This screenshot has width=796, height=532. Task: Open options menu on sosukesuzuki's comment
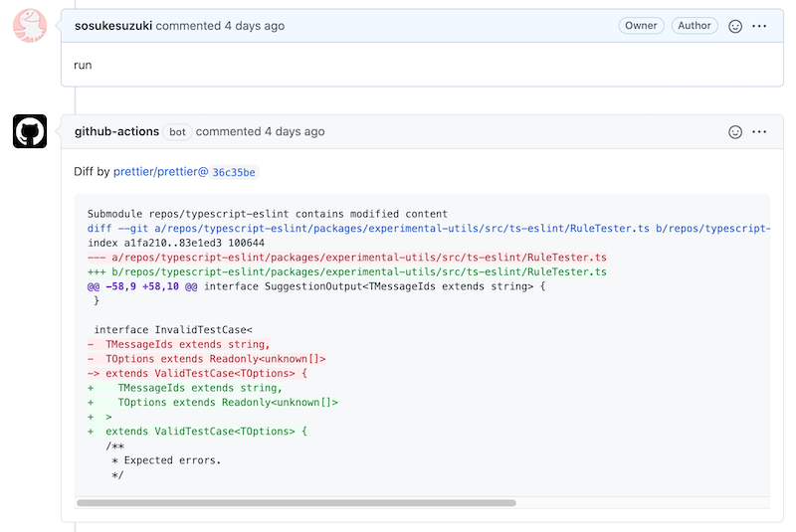(x=759, y=26)
